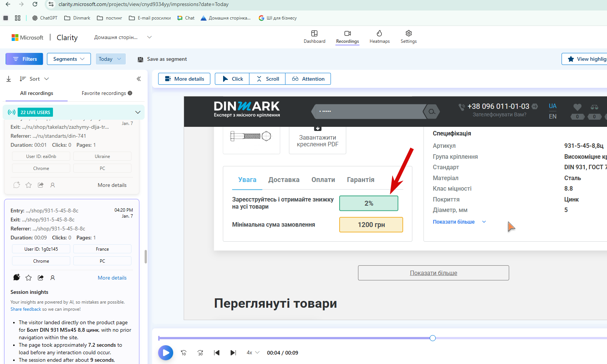The height and width of the screenshot is (364, 607).
Task: Toggle the Click heatmap overlay
Action: (x=232, y=79)
